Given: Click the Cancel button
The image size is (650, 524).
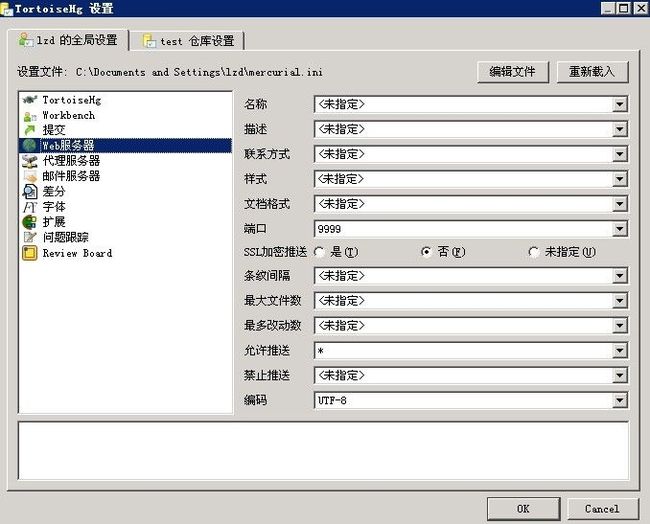Looking at the screenshot, I should [x=602, y=508].
